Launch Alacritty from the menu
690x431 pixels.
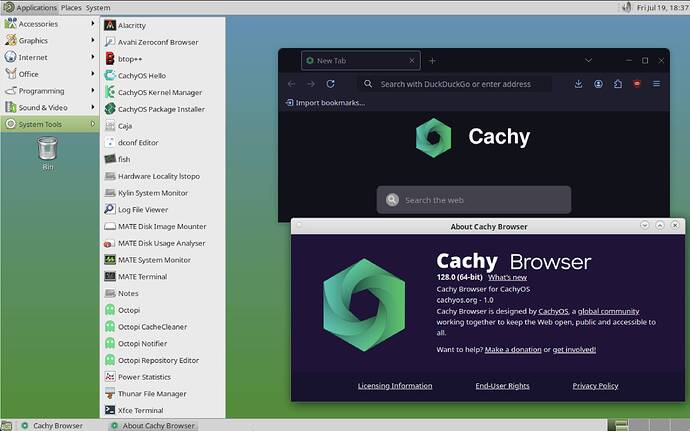[x=163, y=26]
